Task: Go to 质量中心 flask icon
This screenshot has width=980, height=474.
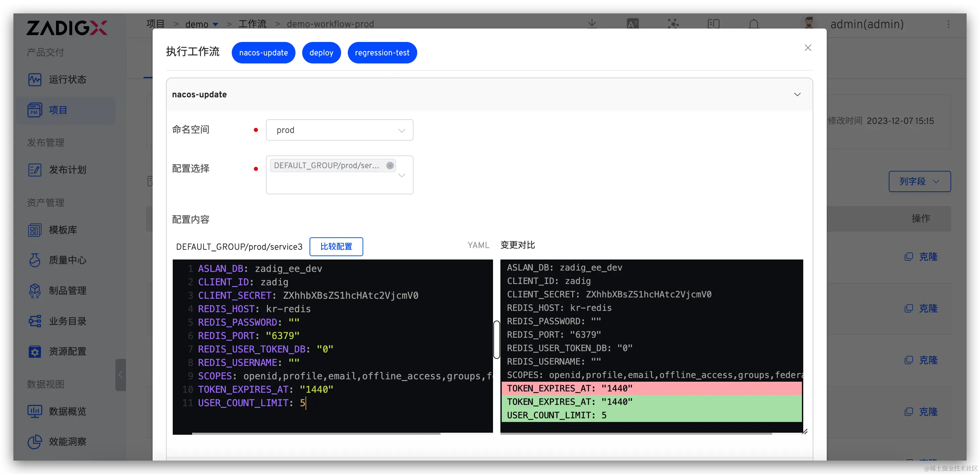Action: 35,260
